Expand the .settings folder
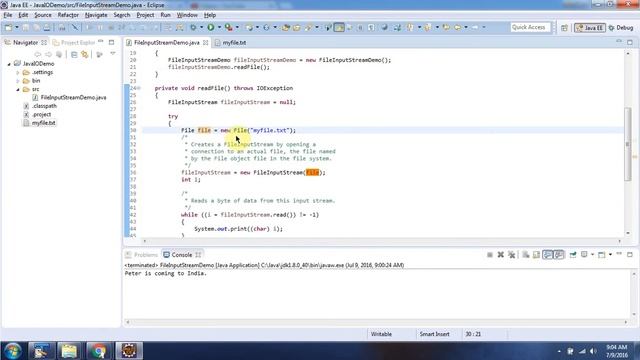Image resolution: width=640 pixels, height=360 pixels. [x=18, y=73]
